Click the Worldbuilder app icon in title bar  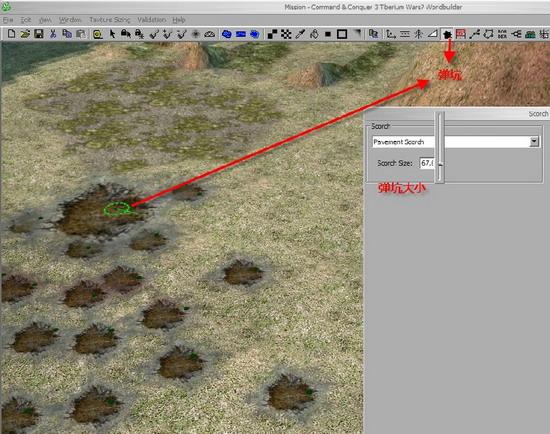click(x=6, y=6)
